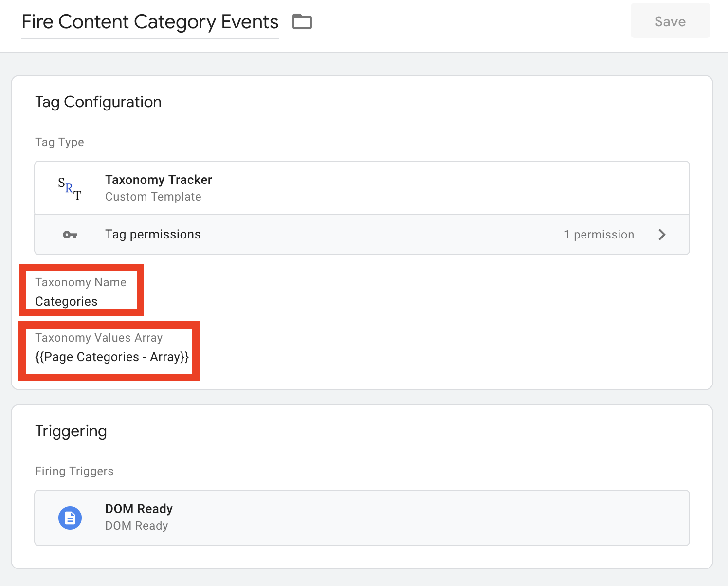The height and width of the screenshot is (586, 728).
Task: Expand tag permissions with the chevron arrow
Action: tap(662, 235)
